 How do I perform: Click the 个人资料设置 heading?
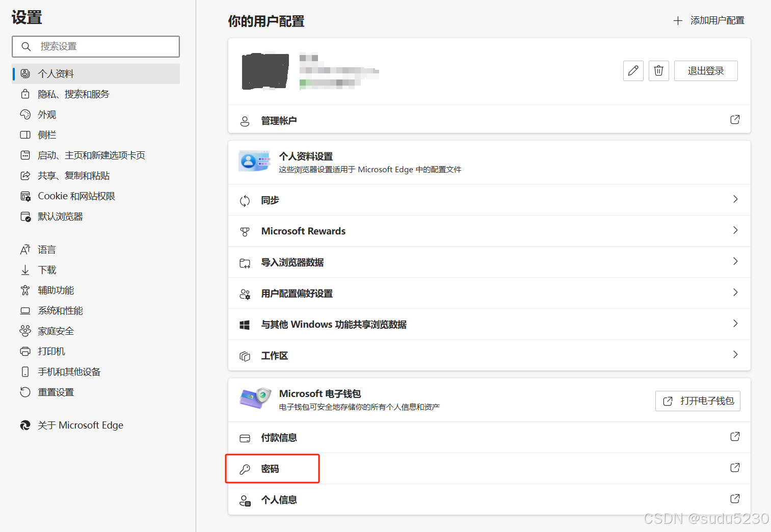(306, 156)
